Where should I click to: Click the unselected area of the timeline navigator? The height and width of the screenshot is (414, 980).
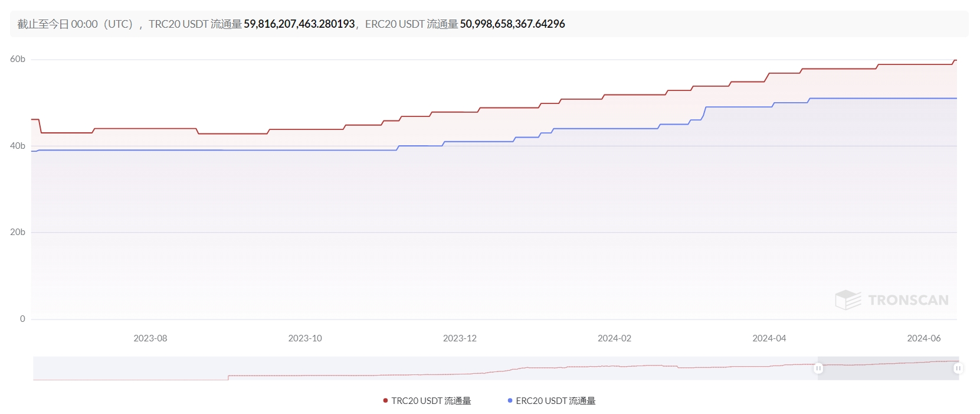[425, 368]
